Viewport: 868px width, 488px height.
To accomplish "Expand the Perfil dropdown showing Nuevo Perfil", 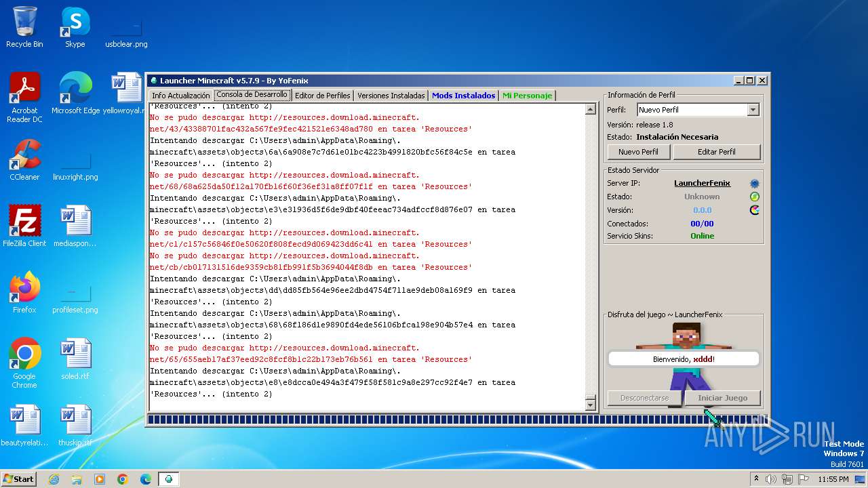I will [x=753, y=110].
